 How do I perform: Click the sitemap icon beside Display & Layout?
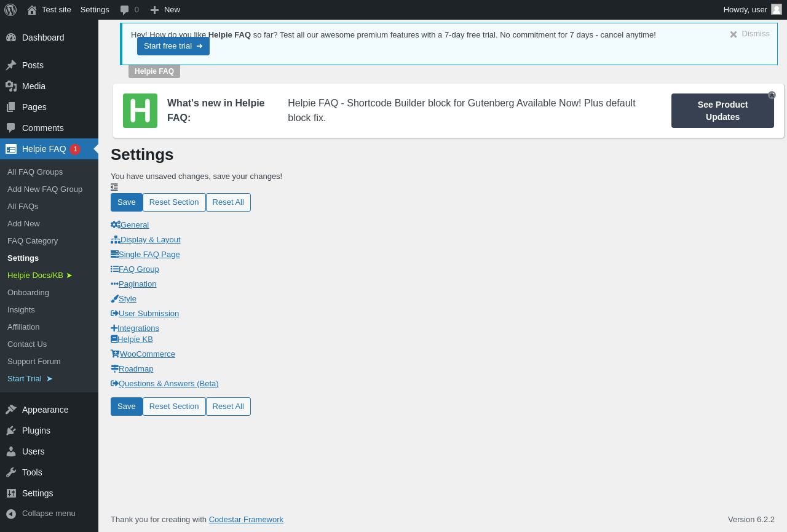click(116, 239)
